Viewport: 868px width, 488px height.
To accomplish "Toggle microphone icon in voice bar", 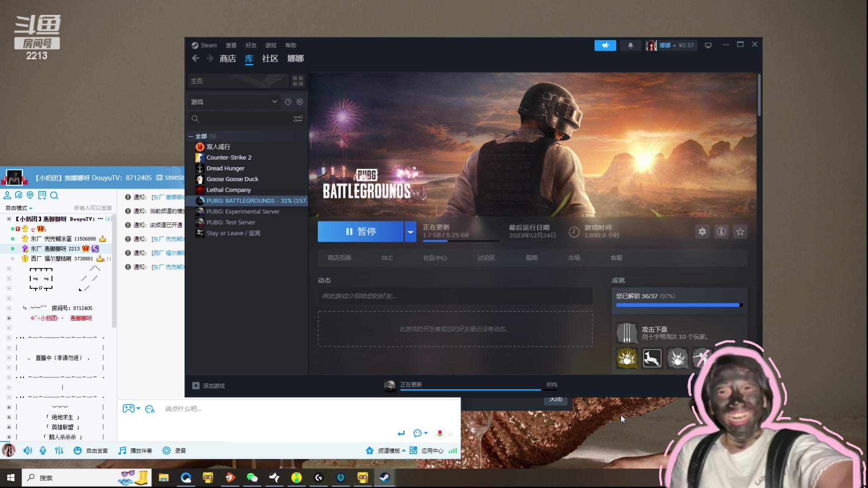I will click(43, 450).
